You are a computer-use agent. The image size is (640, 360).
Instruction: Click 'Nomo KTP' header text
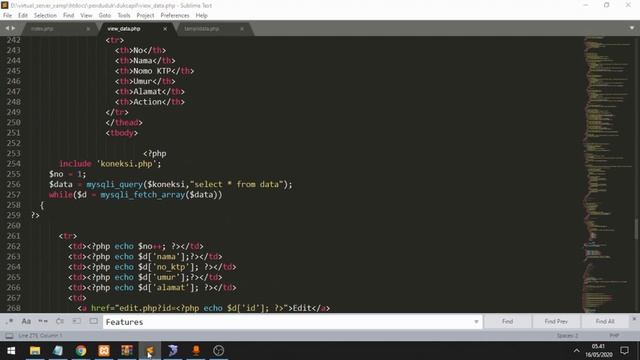[x=152, y=71]
